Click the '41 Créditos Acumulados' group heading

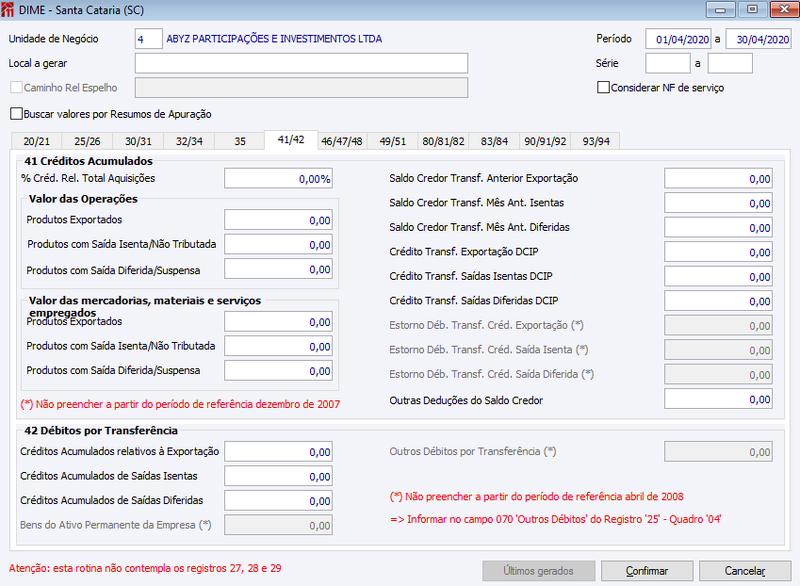tap(88, 161)
